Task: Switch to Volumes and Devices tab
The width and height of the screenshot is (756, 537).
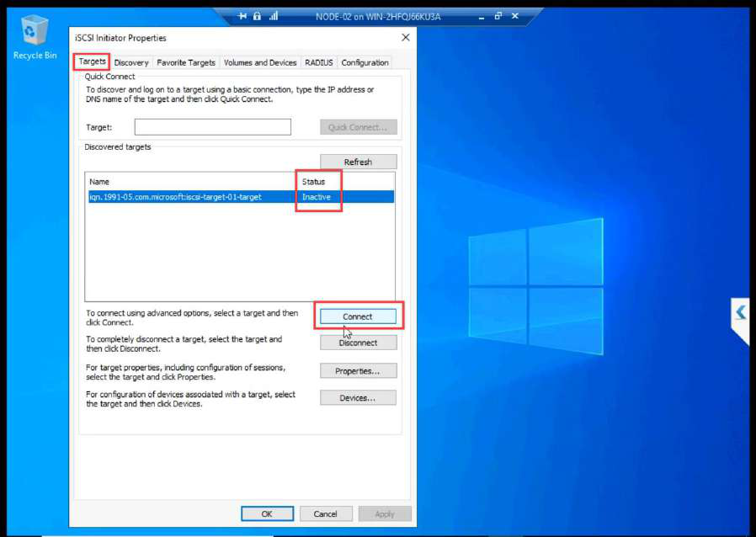Action: (x=260, y=62)
